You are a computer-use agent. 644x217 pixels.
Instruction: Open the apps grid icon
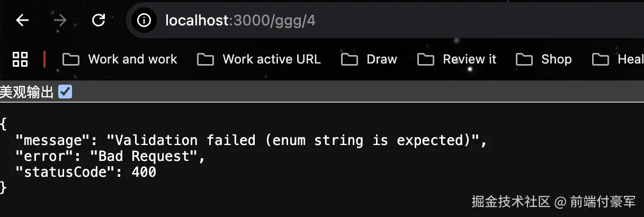(20, 59)
